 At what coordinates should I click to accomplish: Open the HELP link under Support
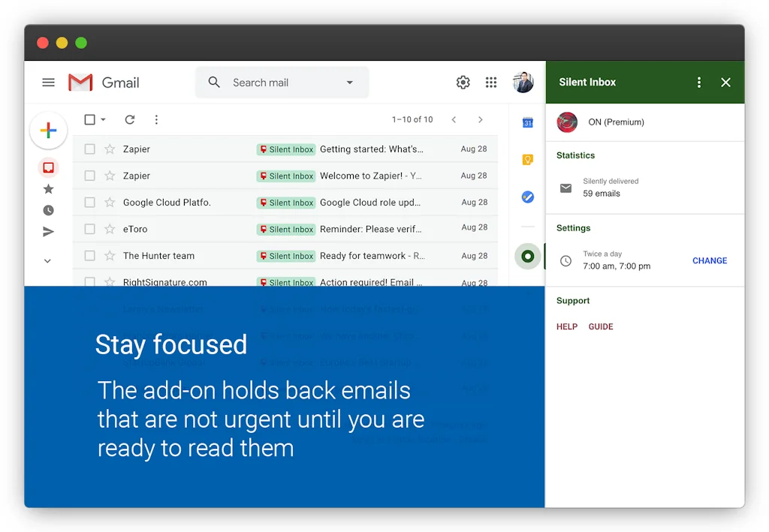coord(567,326)
